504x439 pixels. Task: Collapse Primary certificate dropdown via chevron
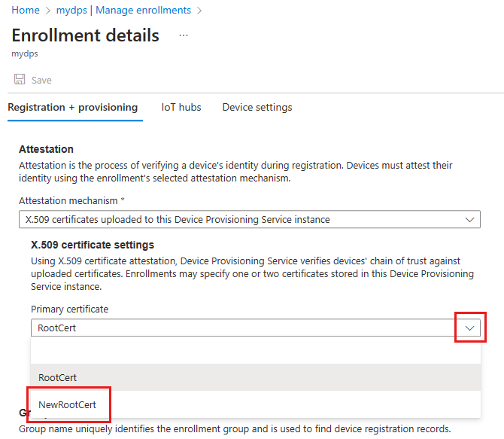[470, 328]
